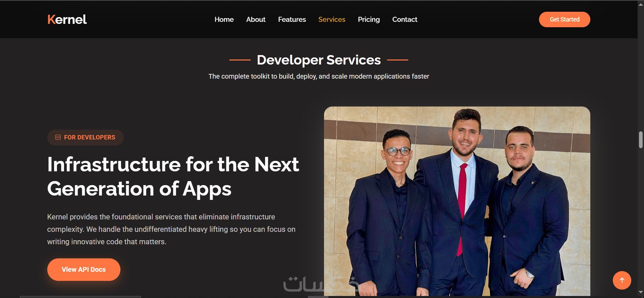Click the Kernel provides foundational services paragraph
644x298 pixels.
(x=171, y=229)
